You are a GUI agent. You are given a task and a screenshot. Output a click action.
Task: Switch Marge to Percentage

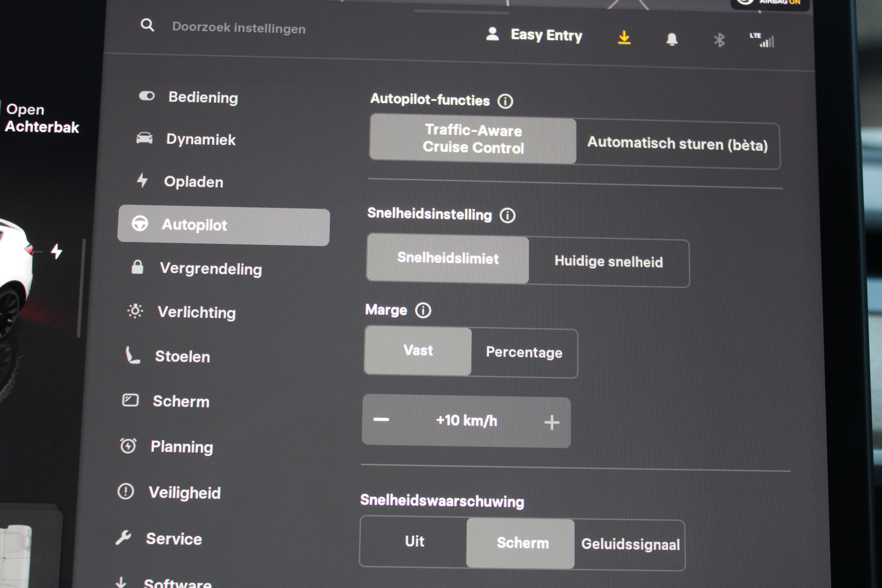[x=524, y=353]
